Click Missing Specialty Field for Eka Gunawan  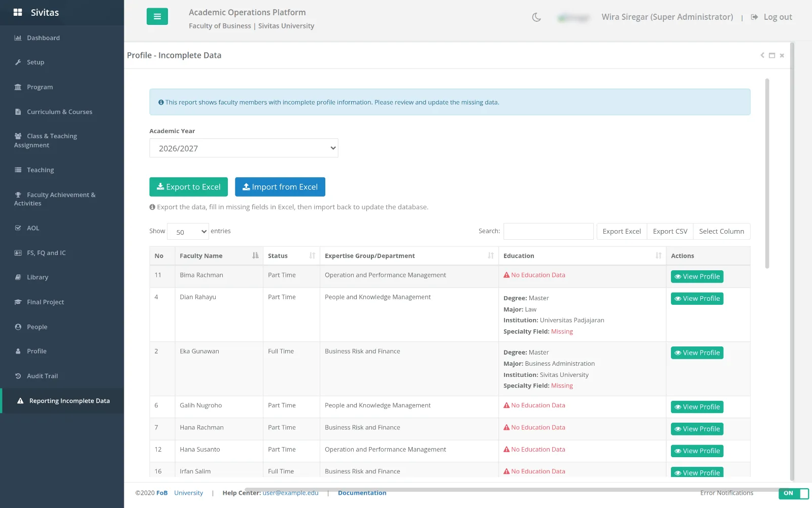pyautogui.click(x=562, y=386)
